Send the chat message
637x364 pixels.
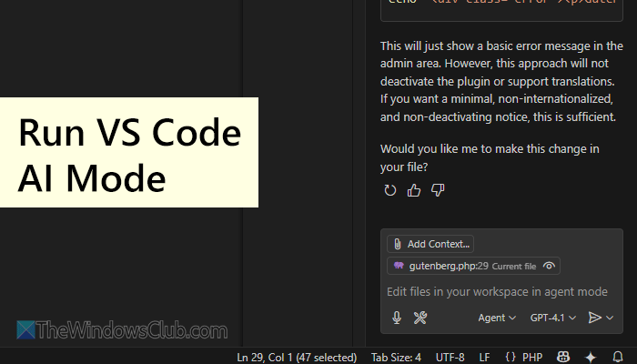point(595,318)
